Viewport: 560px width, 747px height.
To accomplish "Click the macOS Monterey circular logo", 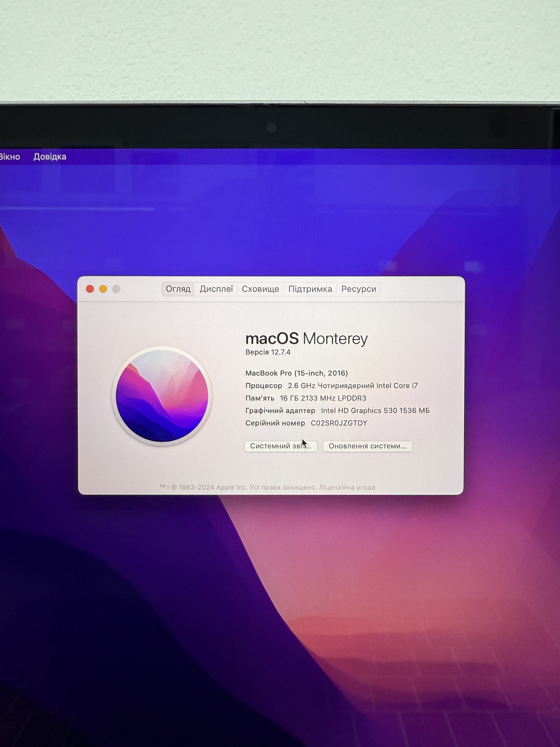I will 162,396.
